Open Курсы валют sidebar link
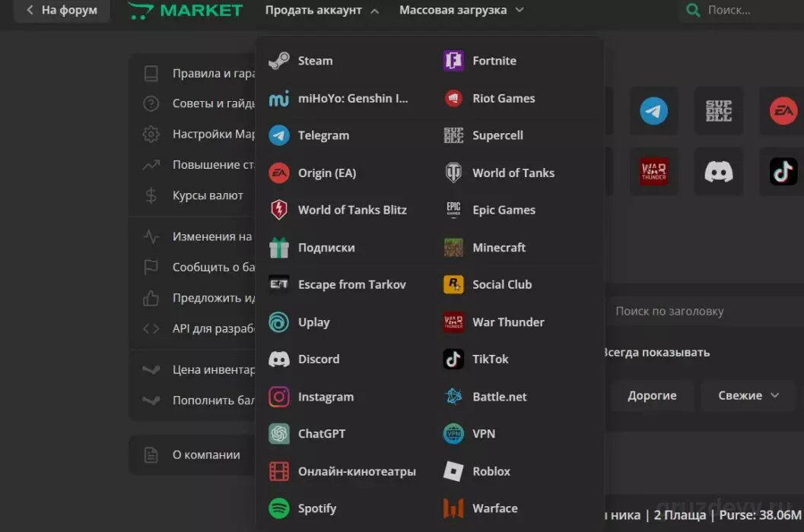This screenshot has width=804, height=532. 207,196
